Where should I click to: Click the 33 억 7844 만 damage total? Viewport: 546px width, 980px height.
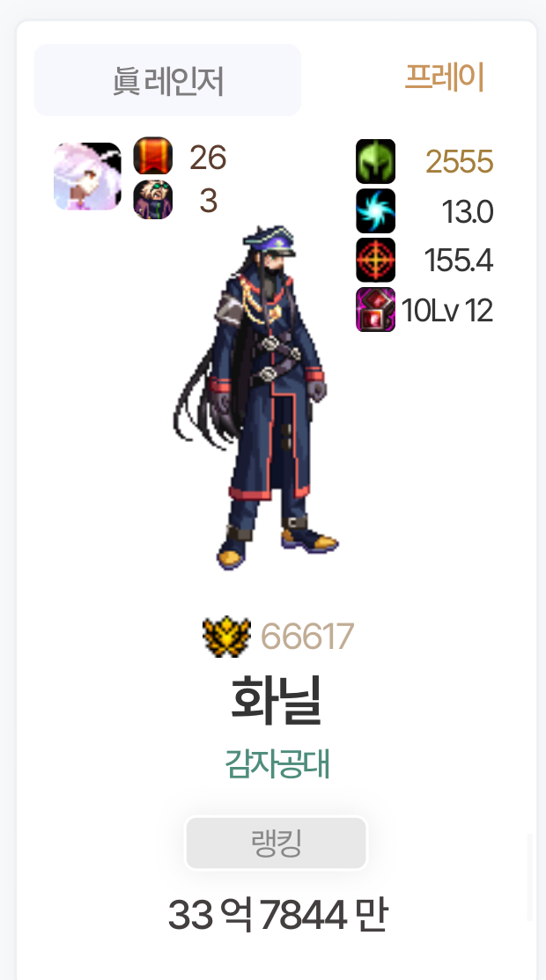(277, 915)
